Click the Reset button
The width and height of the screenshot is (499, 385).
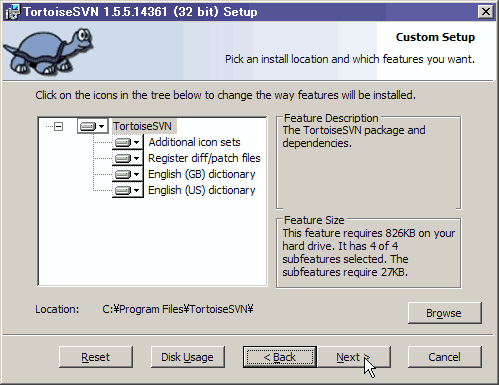click(96, 357)
